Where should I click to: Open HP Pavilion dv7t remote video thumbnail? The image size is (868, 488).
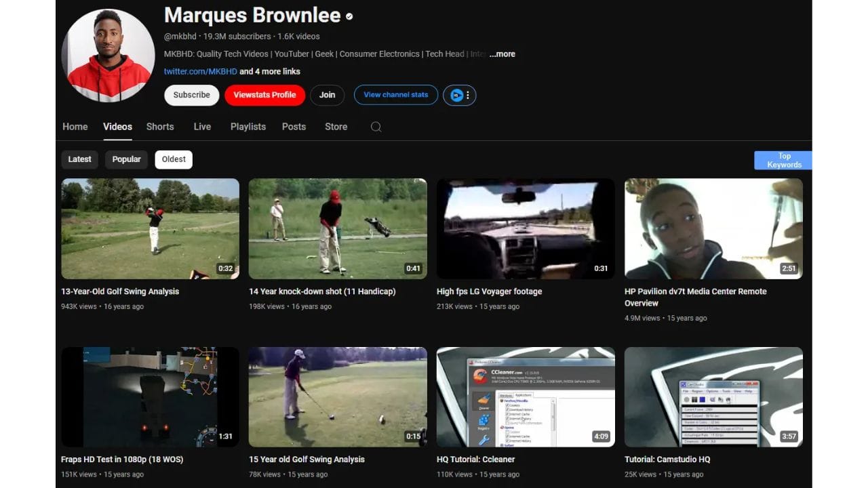(713, 228)
